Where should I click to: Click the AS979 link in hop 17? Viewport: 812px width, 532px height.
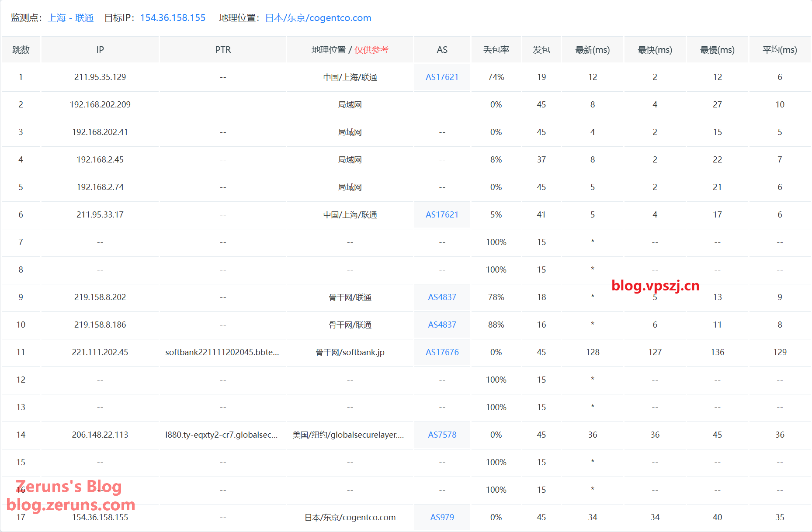point(442,518)
